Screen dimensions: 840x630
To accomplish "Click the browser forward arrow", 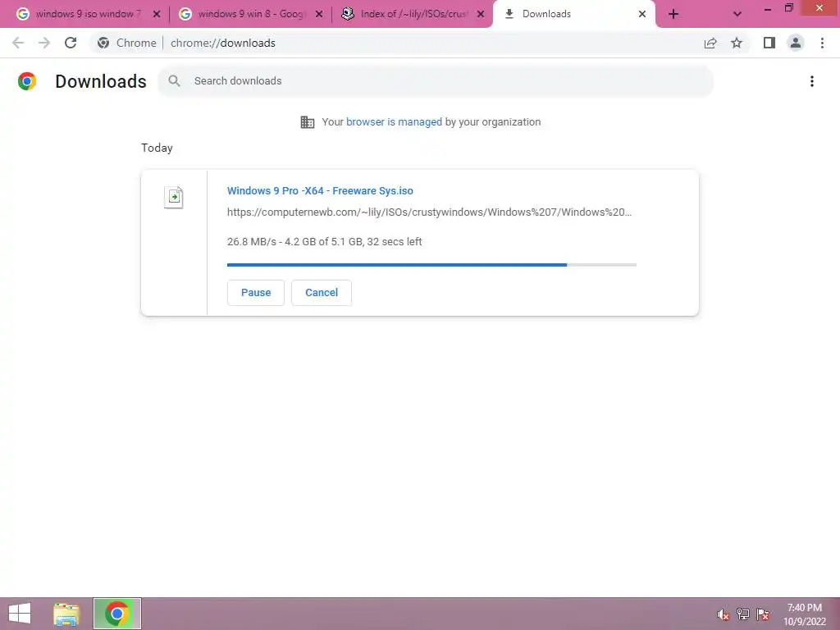I will click(44, 43).
